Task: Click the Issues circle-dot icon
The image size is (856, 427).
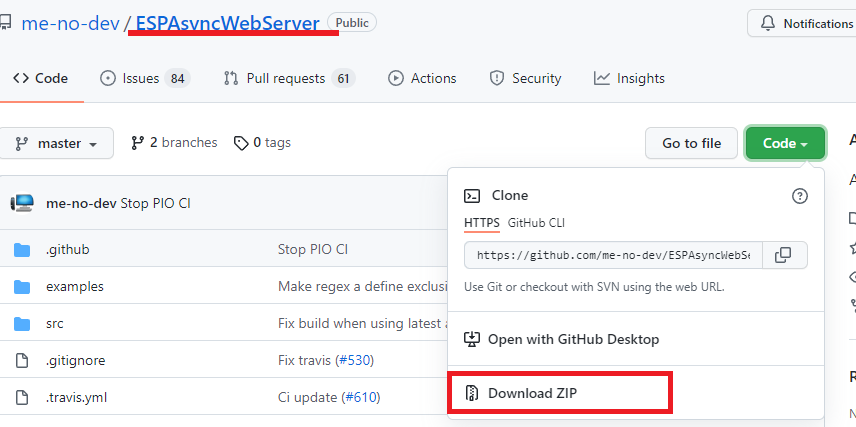Action: [108, 79]
